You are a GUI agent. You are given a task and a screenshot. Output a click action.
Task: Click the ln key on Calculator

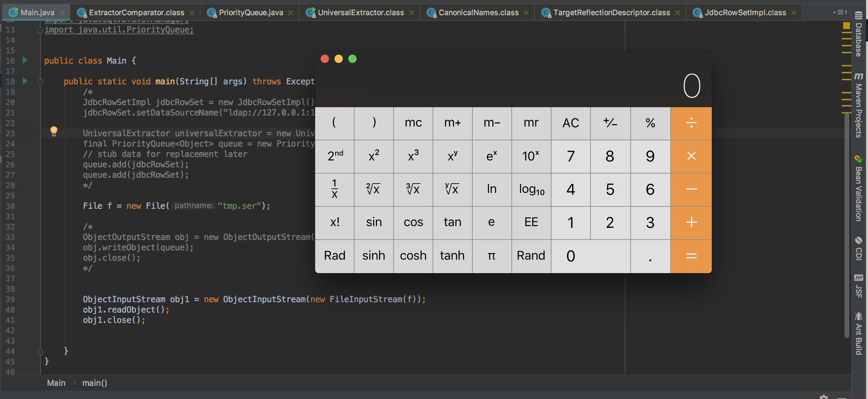(492, 189)
